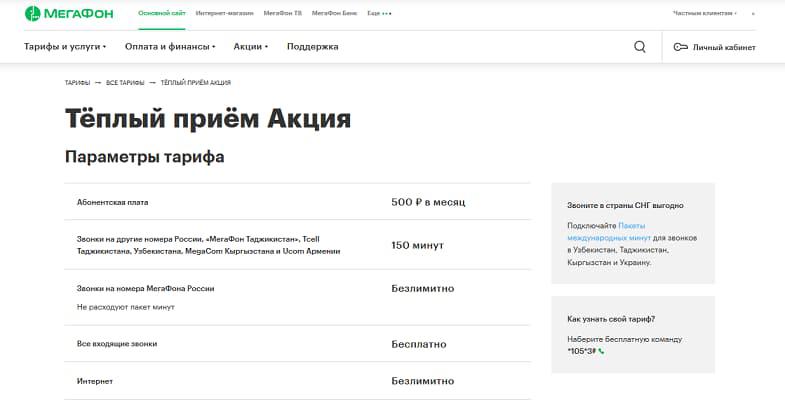Expand the Акции menu
The image size is (785, 411).
[x=251, y=47]
